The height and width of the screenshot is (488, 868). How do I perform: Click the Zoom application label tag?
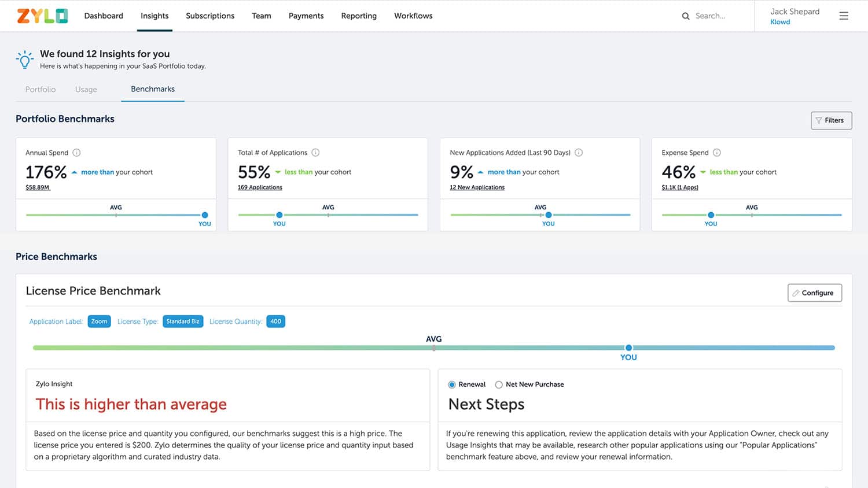click(99, 321)
